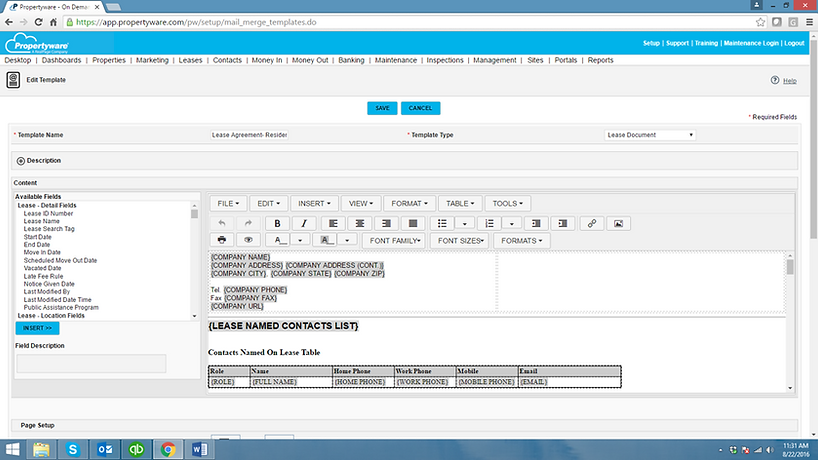Insert an image via picture icon
818x460 pixels.
[618, 223]
